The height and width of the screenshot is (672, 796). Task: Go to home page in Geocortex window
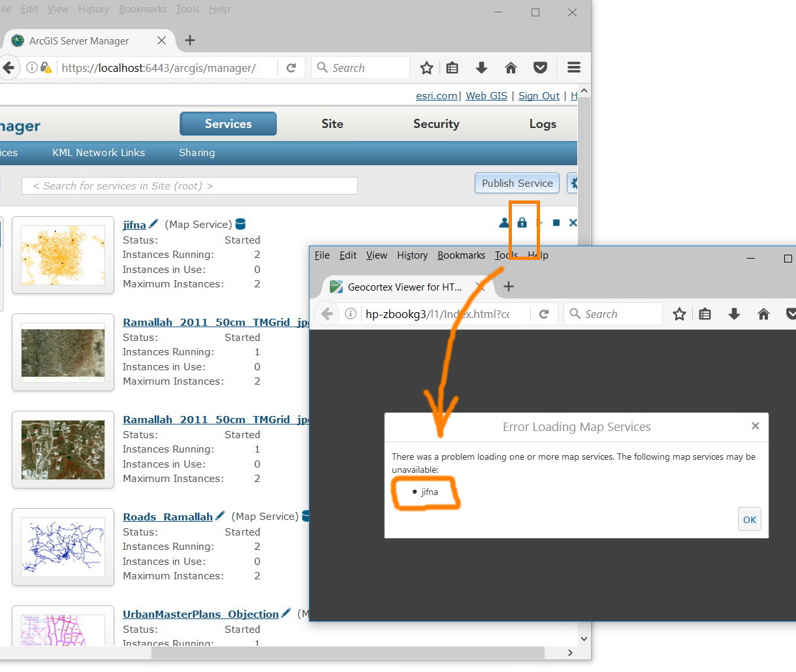coord(763,314)
